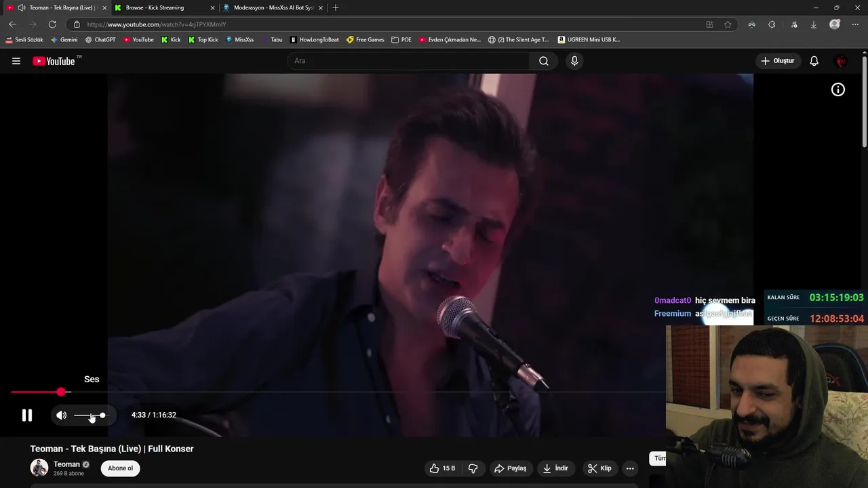Click the volume slider handle

[102, 415]
